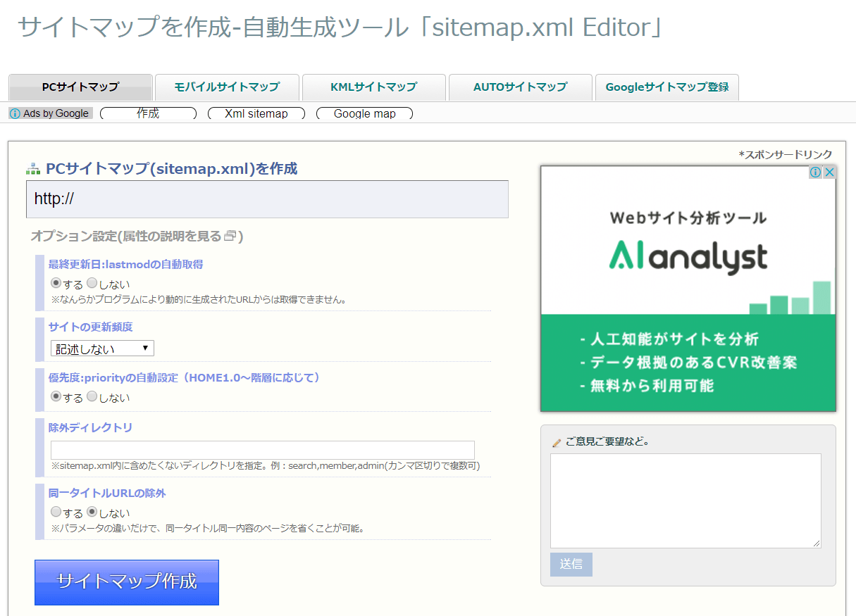
Task: Open the KMLサイトマップ tab
Action: click(373, 87)
